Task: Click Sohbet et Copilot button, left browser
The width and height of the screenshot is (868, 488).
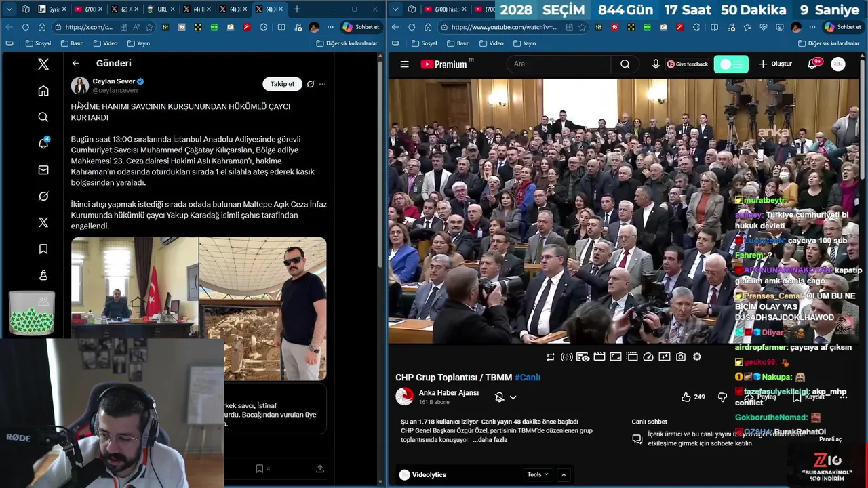Action: tap(361, 27)
